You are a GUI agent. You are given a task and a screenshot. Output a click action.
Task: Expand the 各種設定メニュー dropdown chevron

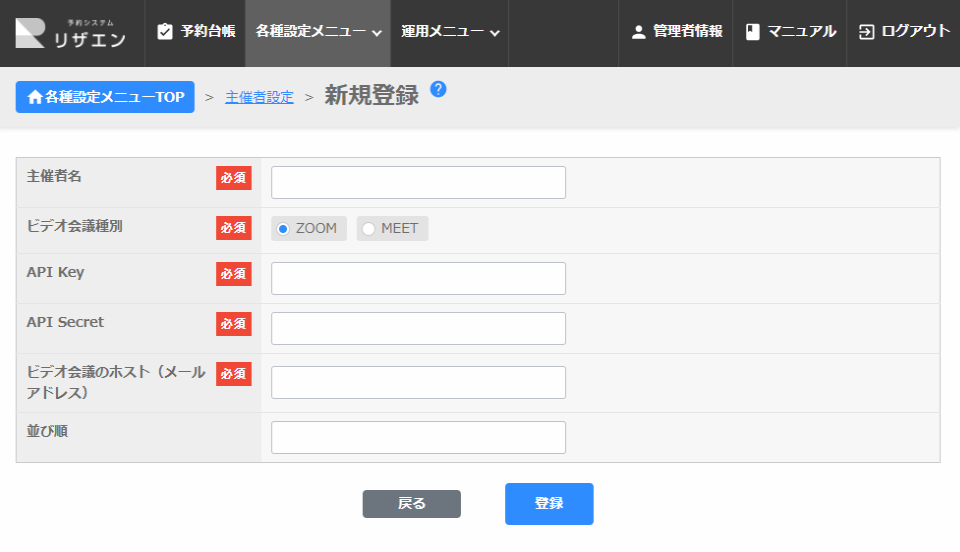377,33
